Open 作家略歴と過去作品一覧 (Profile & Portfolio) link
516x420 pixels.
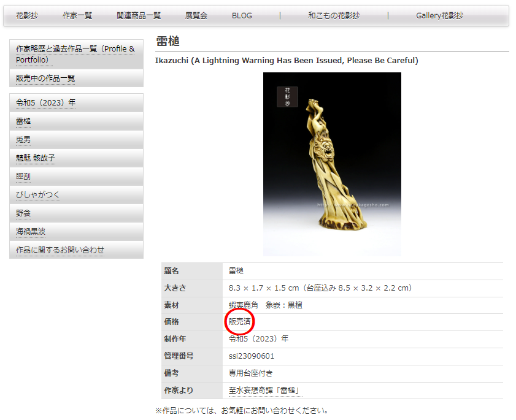coord(75,55)
